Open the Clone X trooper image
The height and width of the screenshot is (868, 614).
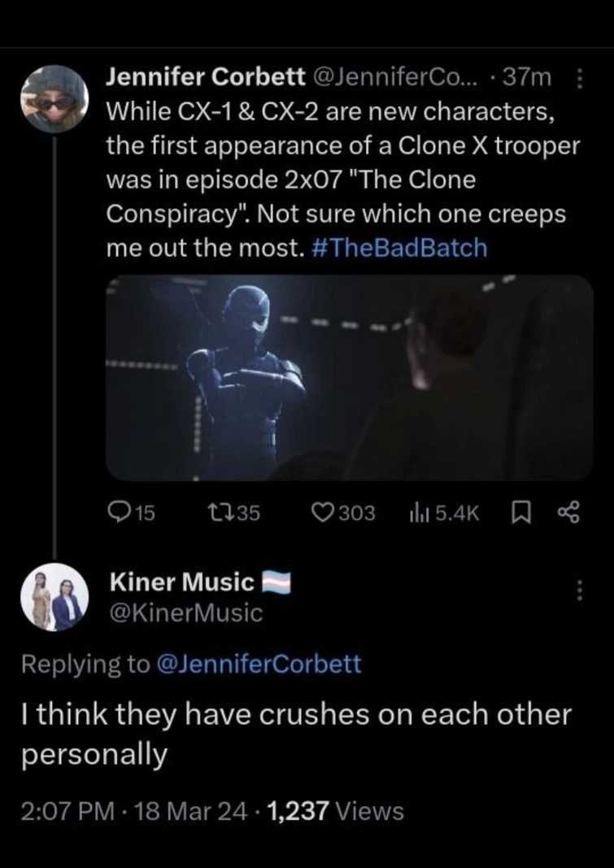(x=350, y=378)
